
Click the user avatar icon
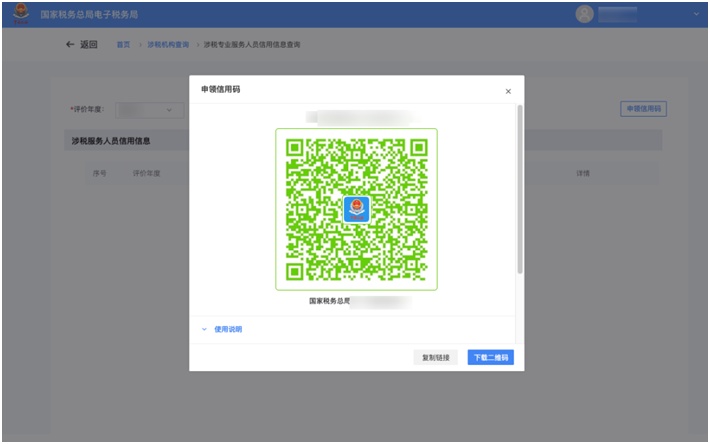(585, 14)
